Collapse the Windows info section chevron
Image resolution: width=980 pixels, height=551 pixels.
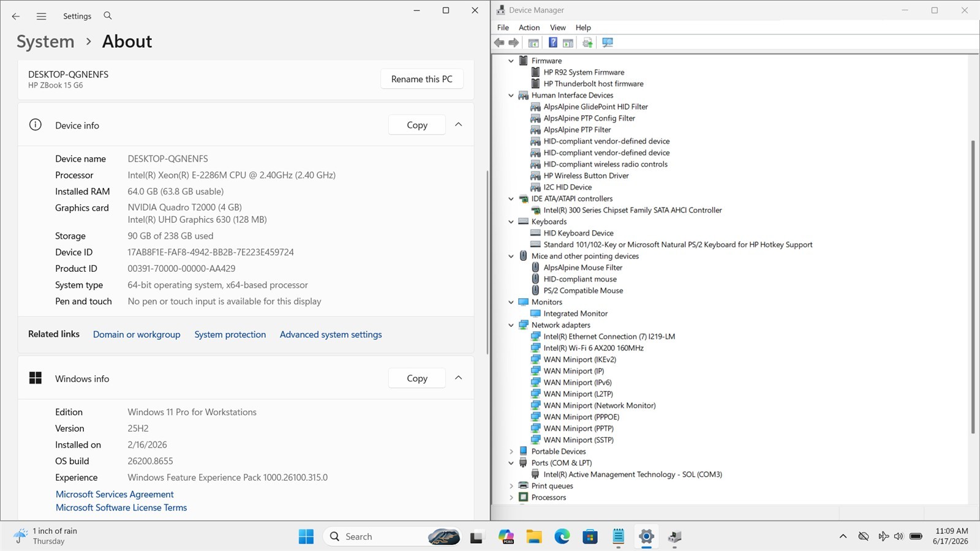(x=459, y=378)
